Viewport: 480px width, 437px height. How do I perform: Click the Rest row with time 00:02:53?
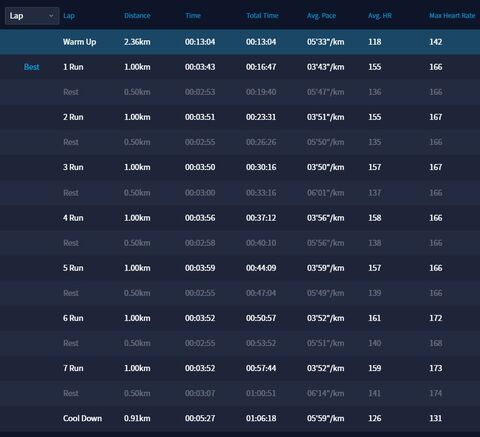coord(240,92)
